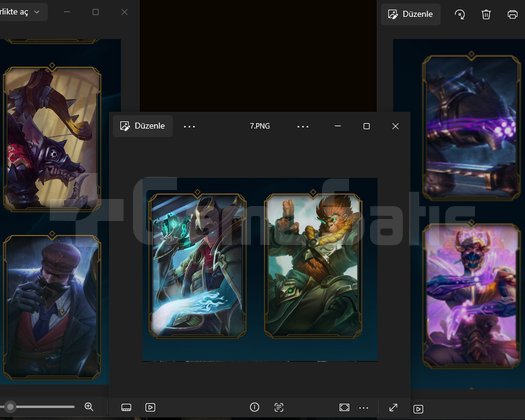
Task: Maximize the 7.PNG photo window
Action: pyautogui.click(x=366, y=126)
